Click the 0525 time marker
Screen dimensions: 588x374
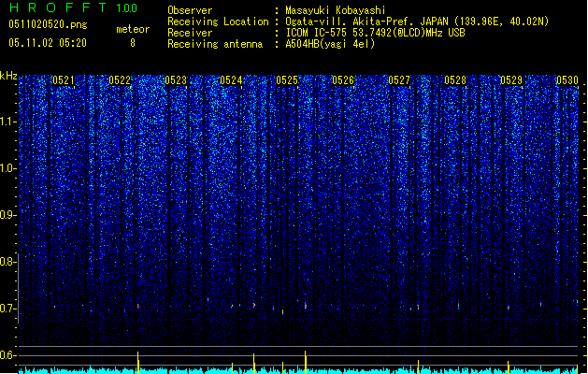pyautogui.click(x=287, y=80)
